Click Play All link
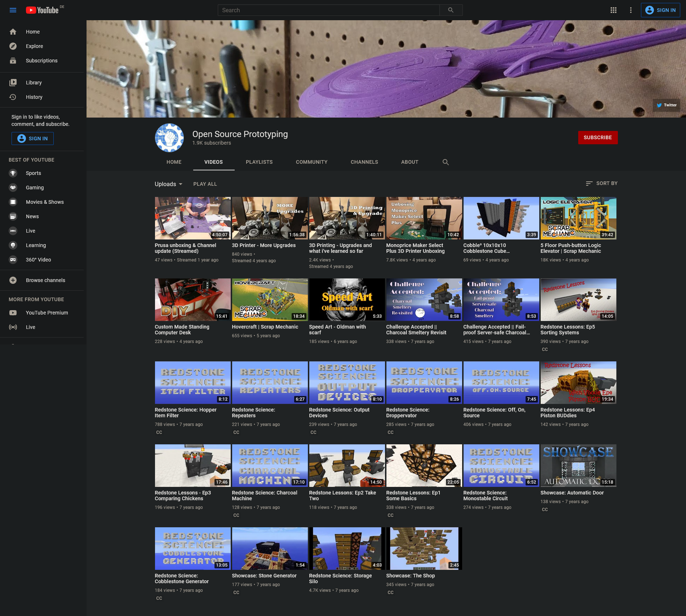686x616 pixels. pos(205,184)
